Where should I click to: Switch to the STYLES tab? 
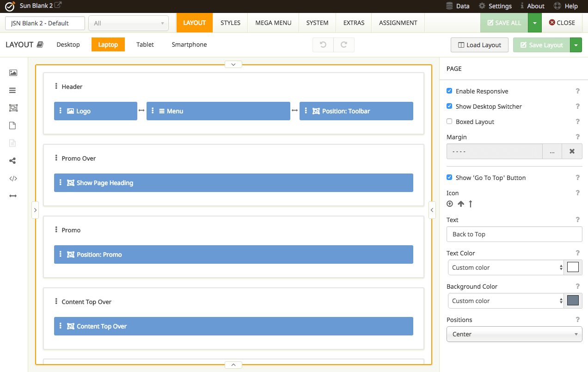click(x=230, y=23)
